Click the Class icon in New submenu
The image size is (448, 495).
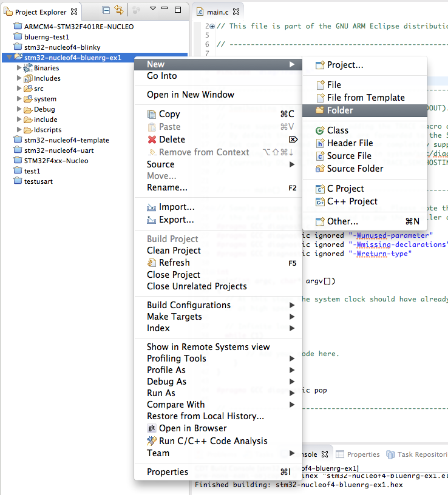coord(320,130)
